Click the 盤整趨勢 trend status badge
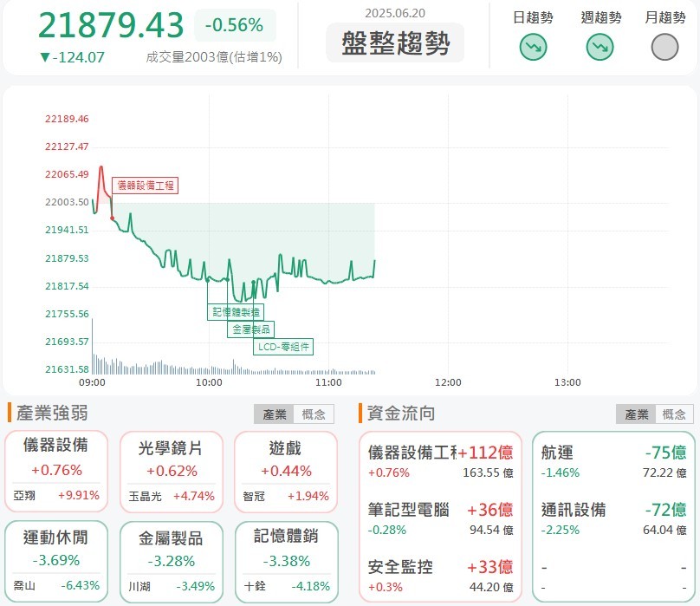The image size is (700, 606). click(395, 42)
